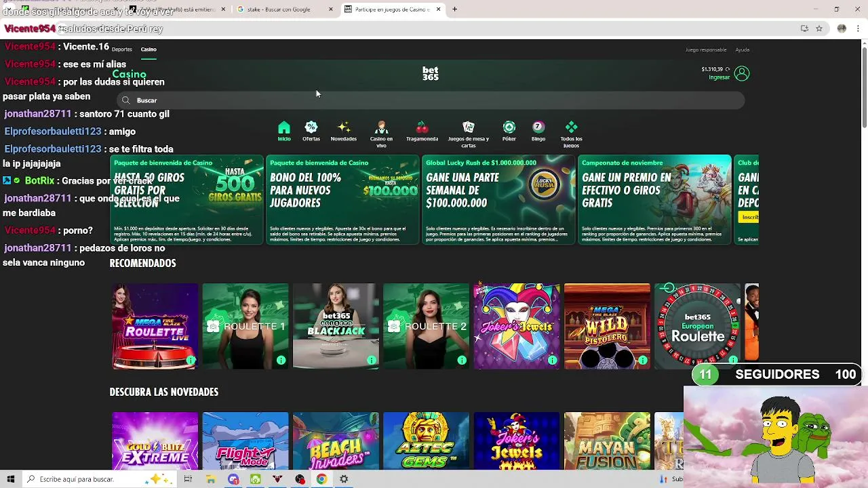The image size is (868, 488).
Task: Open the Aztec Gems game tile
Action: tap(426, 441)
